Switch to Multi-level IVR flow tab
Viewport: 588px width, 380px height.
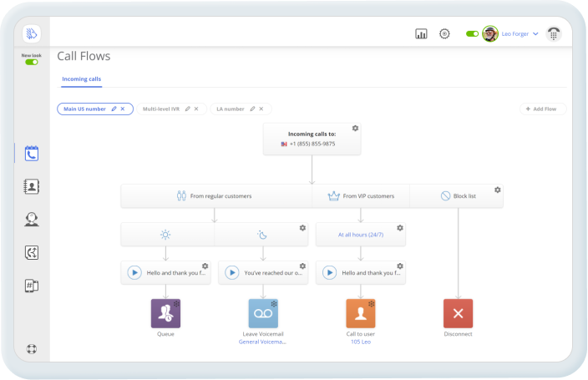tap(162, 109)
